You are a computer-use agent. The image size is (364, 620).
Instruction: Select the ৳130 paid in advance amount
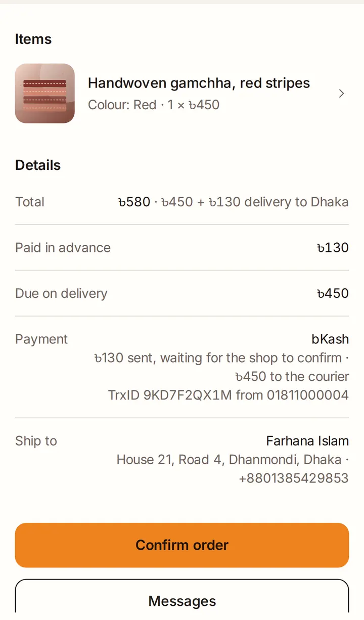333,248
